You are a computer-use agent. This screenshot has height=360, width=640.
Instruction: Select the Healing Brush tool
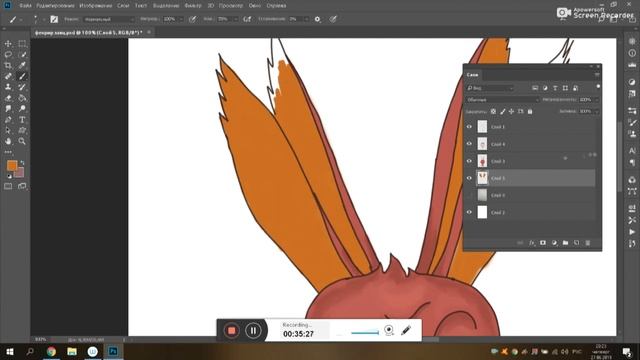click(x=8, y=76)
